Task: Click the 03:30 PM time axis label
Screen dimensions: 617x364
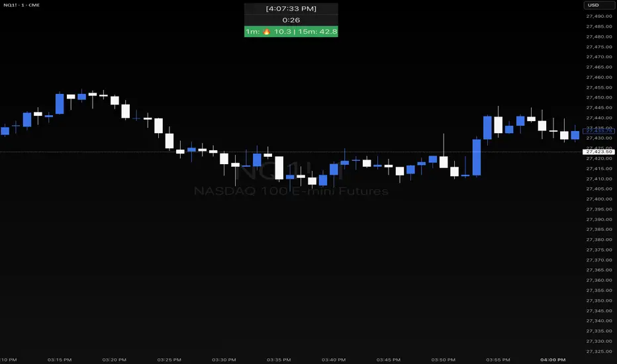Action: pyautogui.click(x=224, y=359)
